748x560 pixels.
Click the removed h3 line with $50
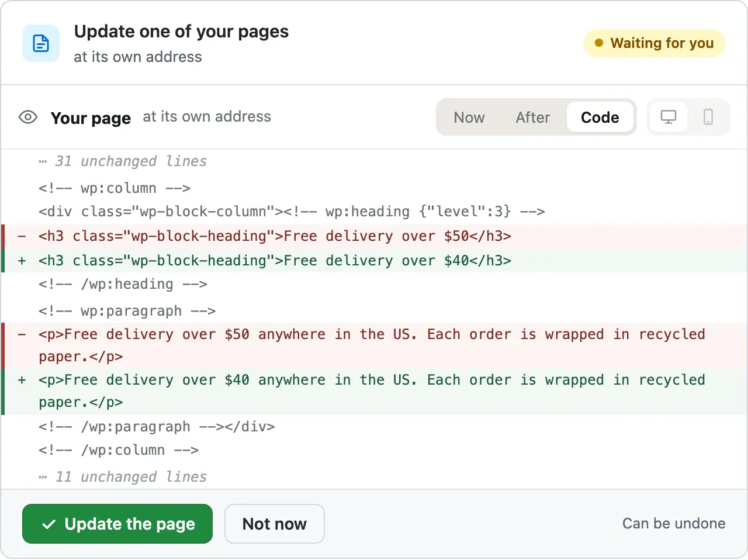point(374,236)
